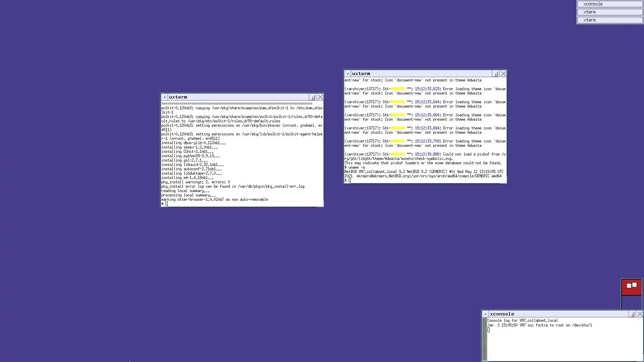Close the right uxterm window showing Gtk warnings
Image resolution: width=644 pixels, height=362 pixels.
click(x=503, y=74)
